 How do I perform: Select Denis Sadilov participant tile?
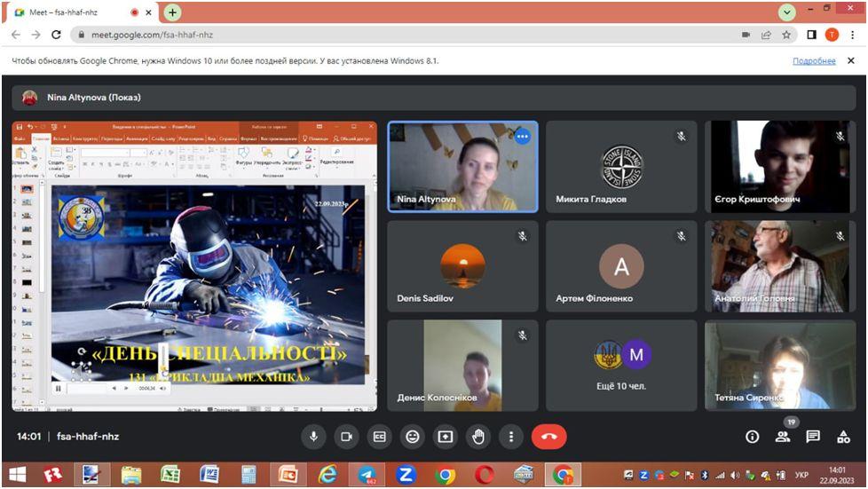[462, 266]
